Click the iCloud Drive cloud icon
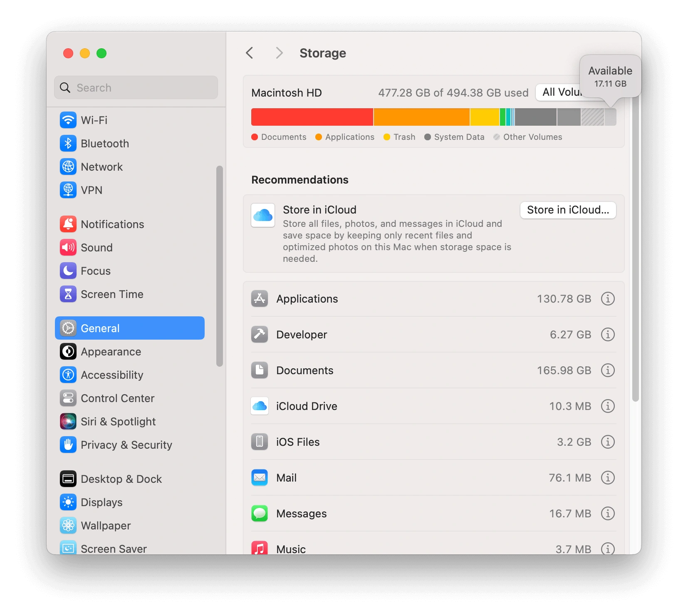 (259, 406)
